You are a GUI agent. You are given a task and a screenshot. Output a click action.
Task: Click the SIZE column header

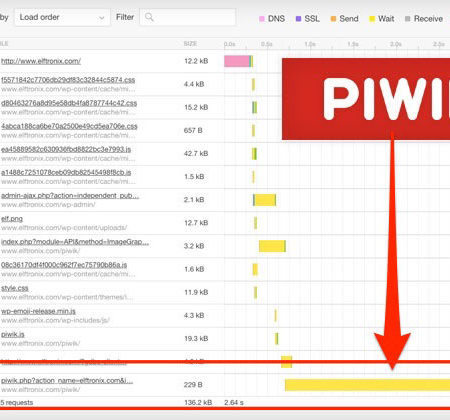click(190, 44)
